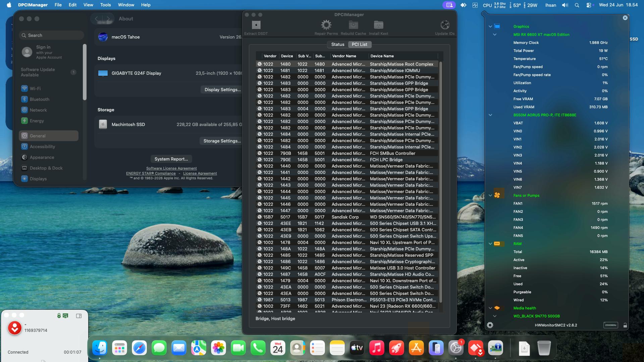
Task: Click the Install Kext toolbar icon
Action: [x=378, y=25]
